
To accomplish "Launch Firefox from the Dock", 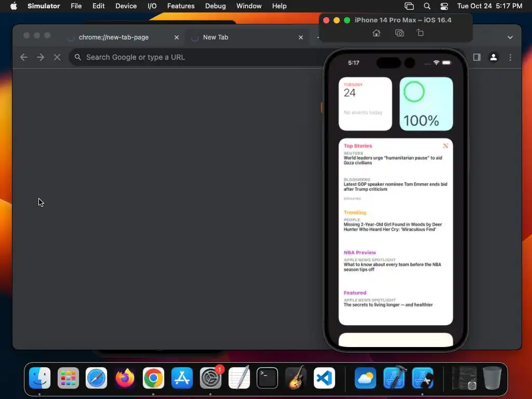I will point(125,378).
